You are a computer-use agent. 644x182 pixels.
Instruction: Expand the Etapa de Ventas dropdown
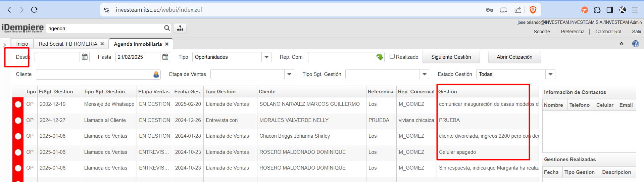(289, 74)
